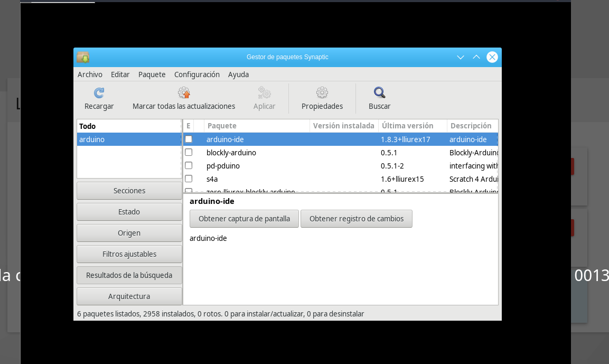
Task: Click the Aplicar gears icon
Action: click(x=264, y=93)
